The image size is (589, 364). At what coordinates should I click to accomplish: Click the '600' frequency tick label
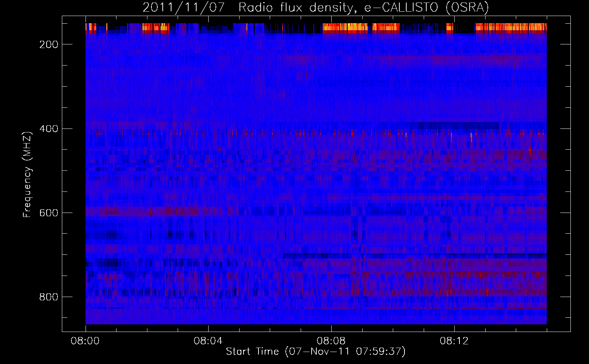(49, 213)
